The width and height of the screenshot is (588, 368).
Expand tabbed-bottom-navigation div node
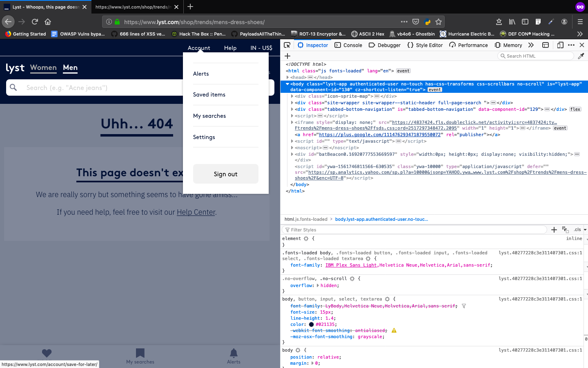292,109
